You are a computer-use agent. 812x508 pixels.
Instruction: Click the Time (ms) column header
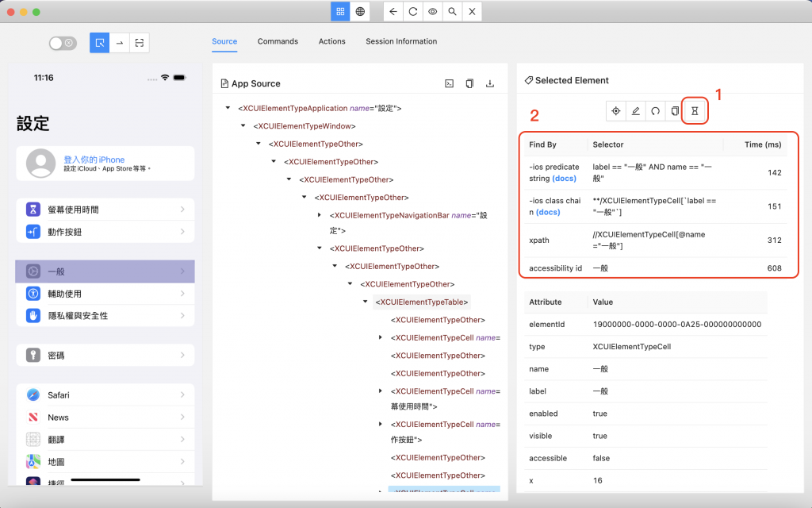763,144
